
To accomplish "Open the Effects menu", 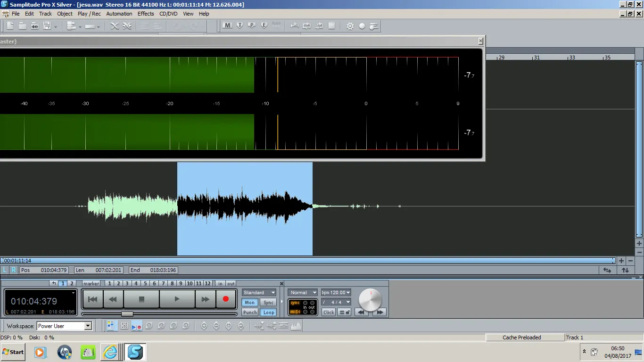I will (x=146, y=14).
